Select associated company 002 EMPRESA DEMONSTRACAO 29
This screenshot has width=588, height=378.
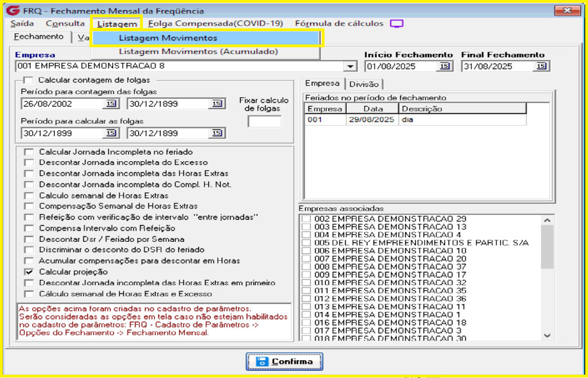click(x=307, y=218)
